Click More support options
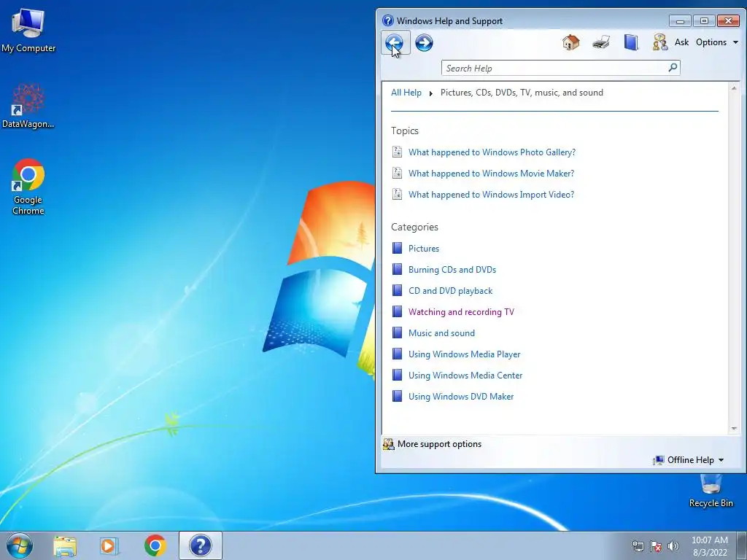This screenshot has height=560, width=747. coord(432,444)
